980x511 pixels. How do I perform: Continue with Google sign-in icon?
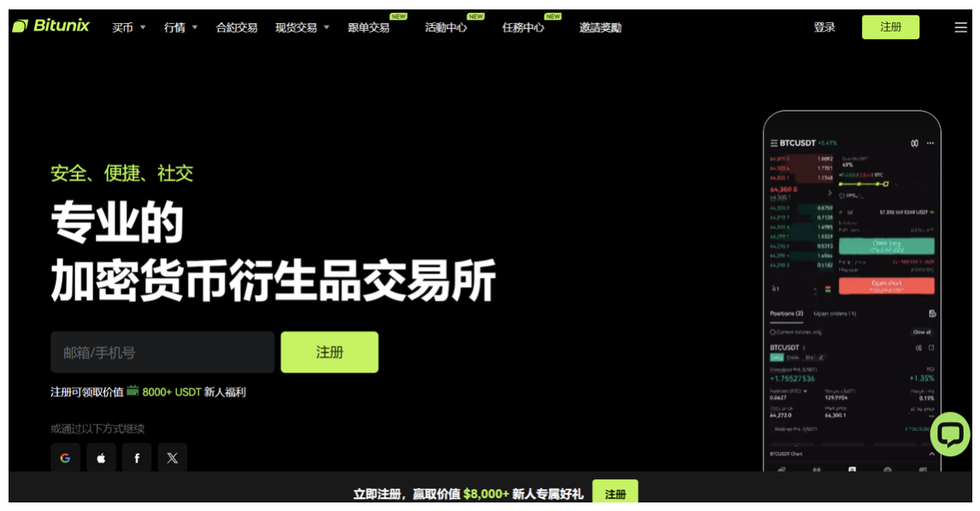(65, 458)
